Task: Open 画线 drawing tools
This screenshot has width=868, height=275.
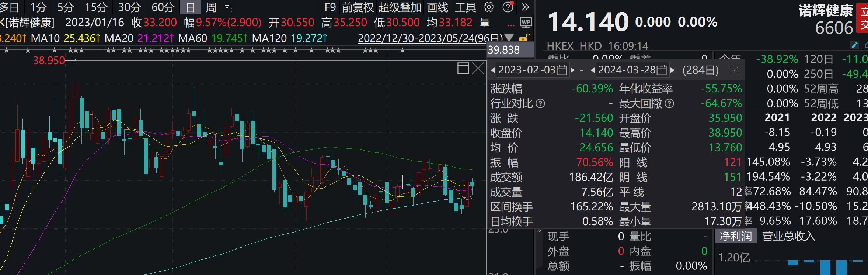Action: (x=438, y=7)
